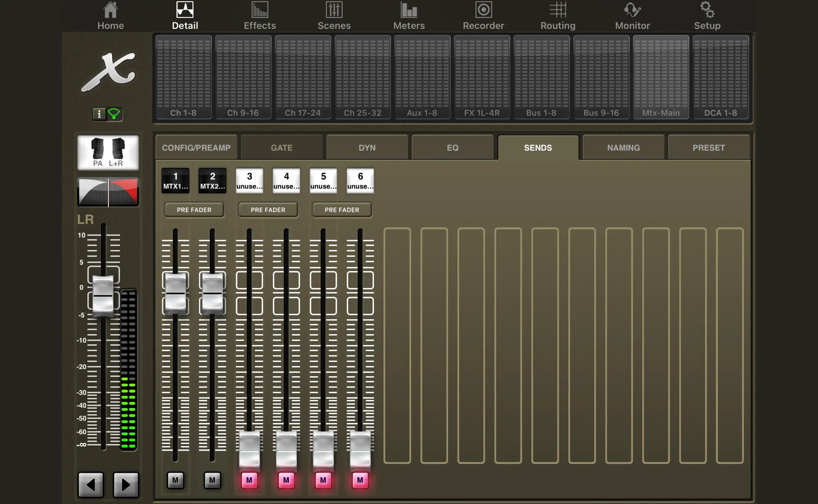Switch to the DYN tab
This screenshot has width=818, height=504.
point(367,148)
